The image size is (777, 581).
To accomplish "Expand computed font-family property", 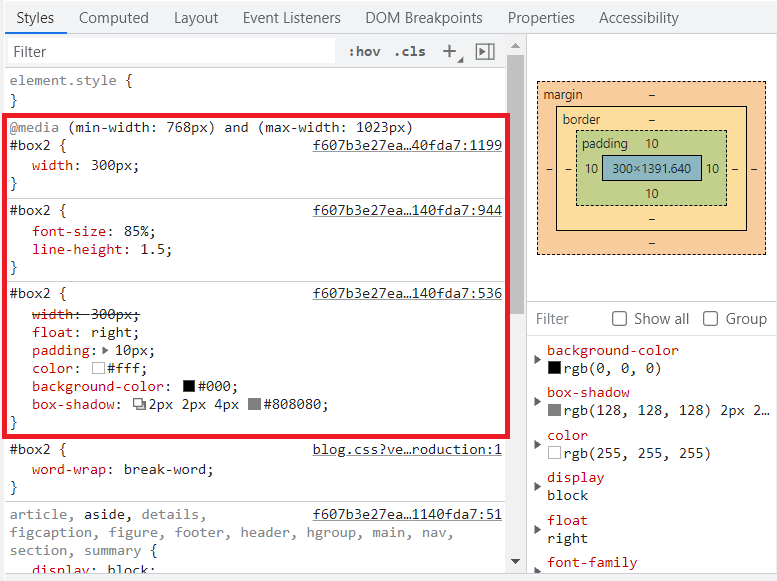I will [x=537, y=570].
